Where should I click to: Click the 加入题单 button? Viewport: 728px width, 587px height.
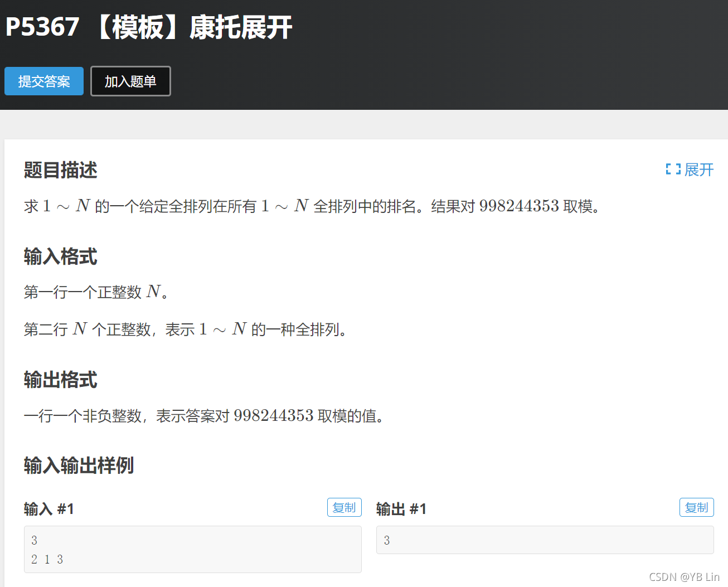130,81
